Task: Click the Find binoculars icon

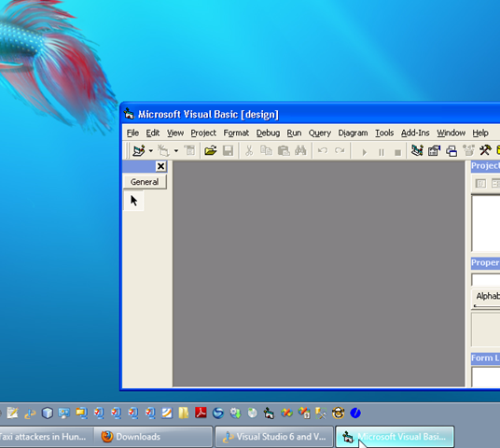Action: (300, 150)
